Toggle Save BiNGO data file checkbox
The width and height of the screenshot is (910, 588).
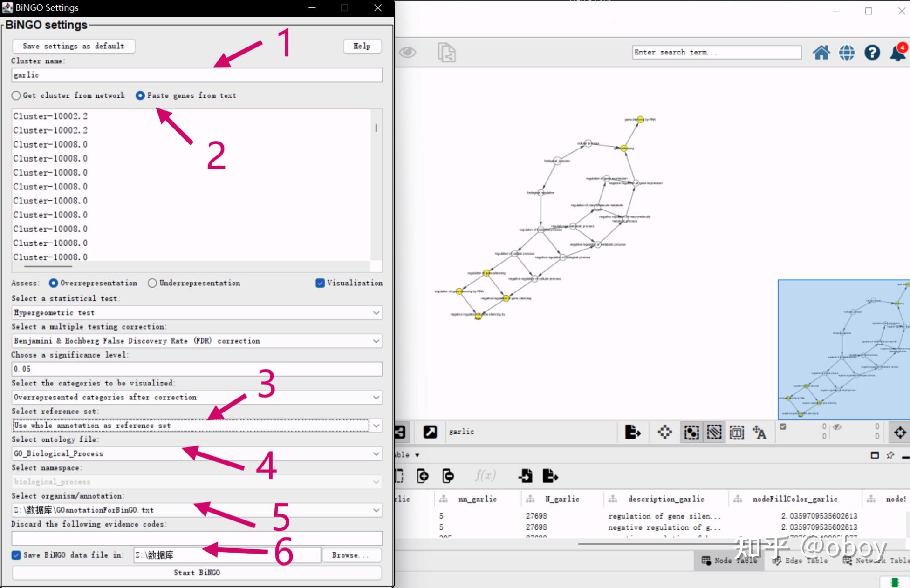(x=16, y=555)
